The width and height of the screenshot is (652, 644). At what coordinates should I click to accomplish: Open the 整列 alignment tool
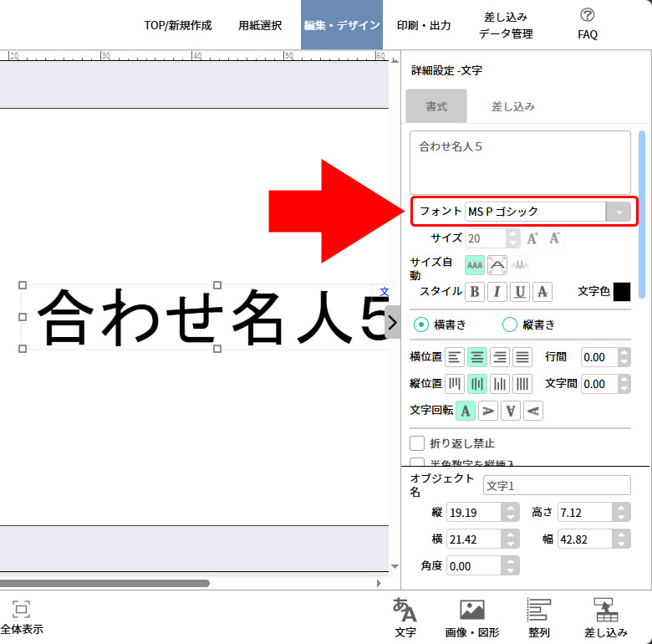click(539, 618)
